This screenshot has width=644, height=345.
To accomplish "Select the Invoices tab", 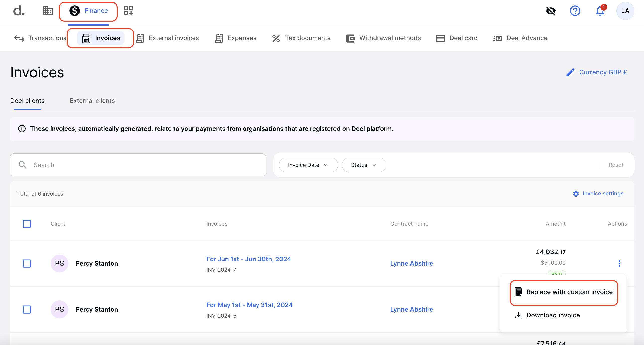I will pyautogui.click(x=101, y=38).
